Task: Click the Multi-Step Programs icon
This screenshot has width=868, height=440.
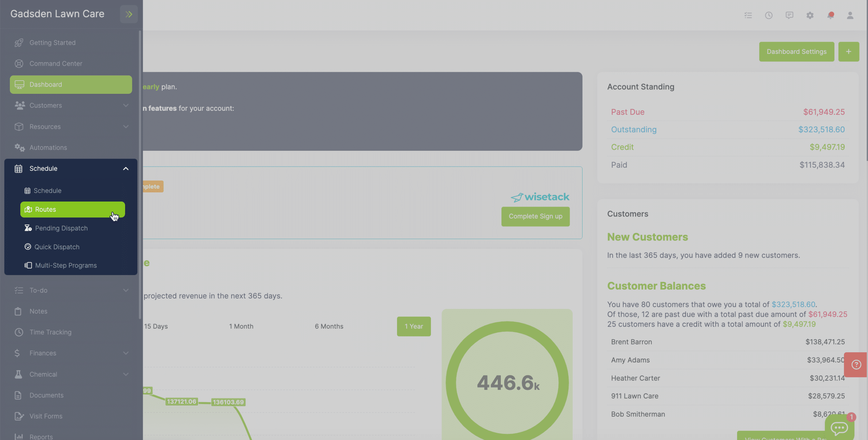Action: pos(28,265)
